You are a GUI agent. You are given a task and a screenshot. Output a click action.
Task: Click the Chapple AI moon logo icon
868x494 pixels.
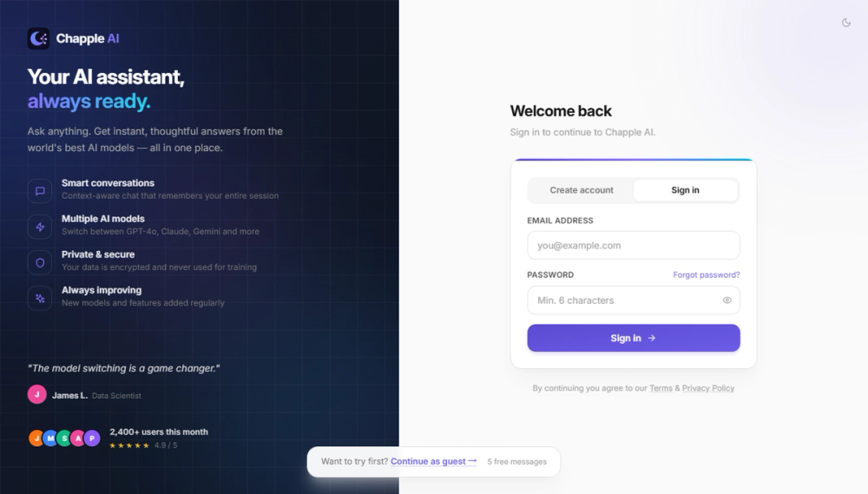(x=39, y=39)
